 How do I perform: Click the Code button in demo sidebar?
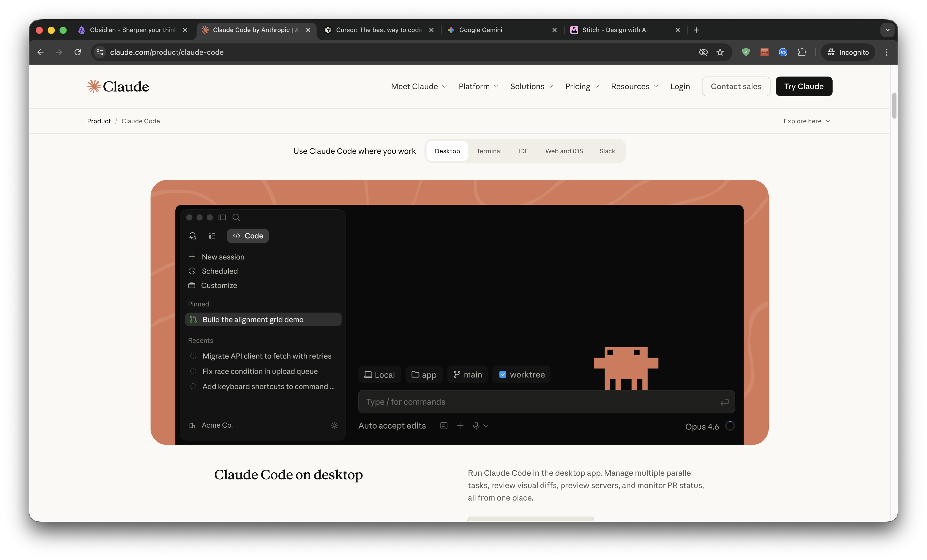click(248, 236)
